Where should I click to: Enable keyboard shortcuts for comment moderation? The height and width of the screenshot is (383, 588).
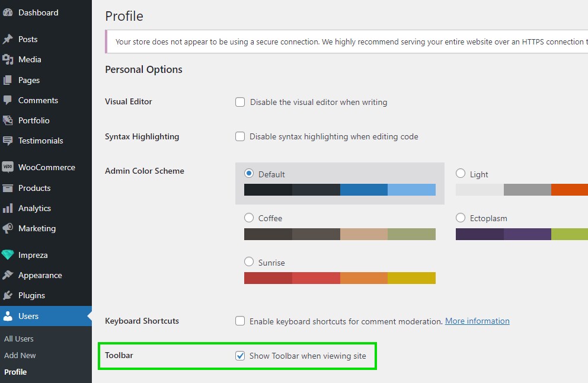[240, 321]
